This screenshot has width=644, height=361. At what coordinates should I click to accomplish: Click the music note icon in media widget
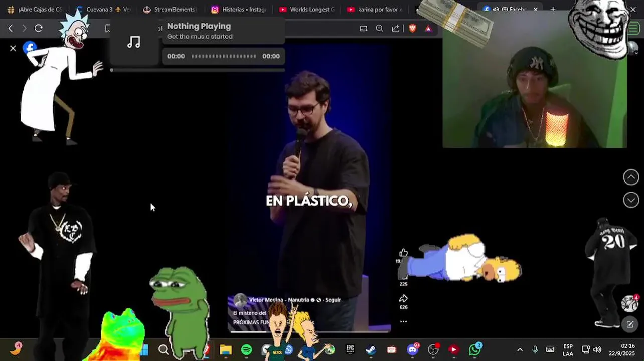[x=134, y=42]
